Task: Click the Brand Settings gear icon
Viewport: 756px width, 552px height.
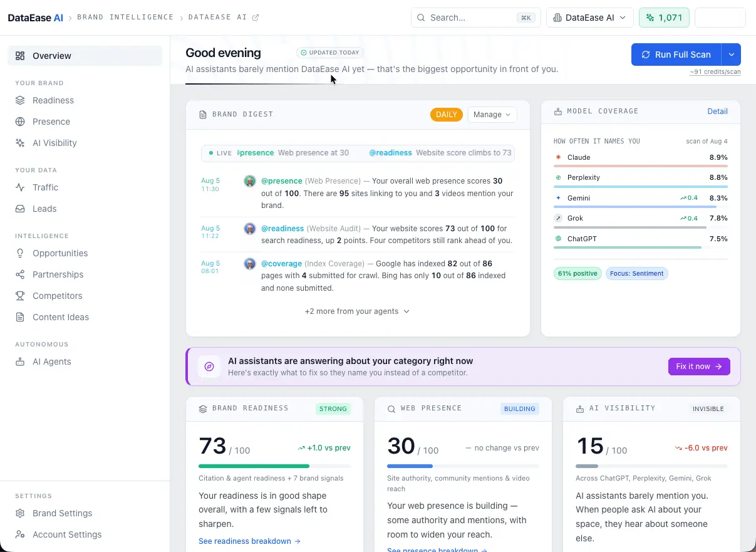Action: [20, 513]
